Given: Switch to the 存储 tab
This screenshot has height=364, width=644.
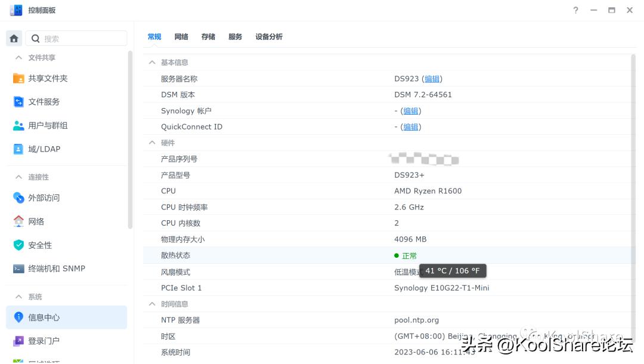Looking at the screenshot, I should tap(208, 36).
